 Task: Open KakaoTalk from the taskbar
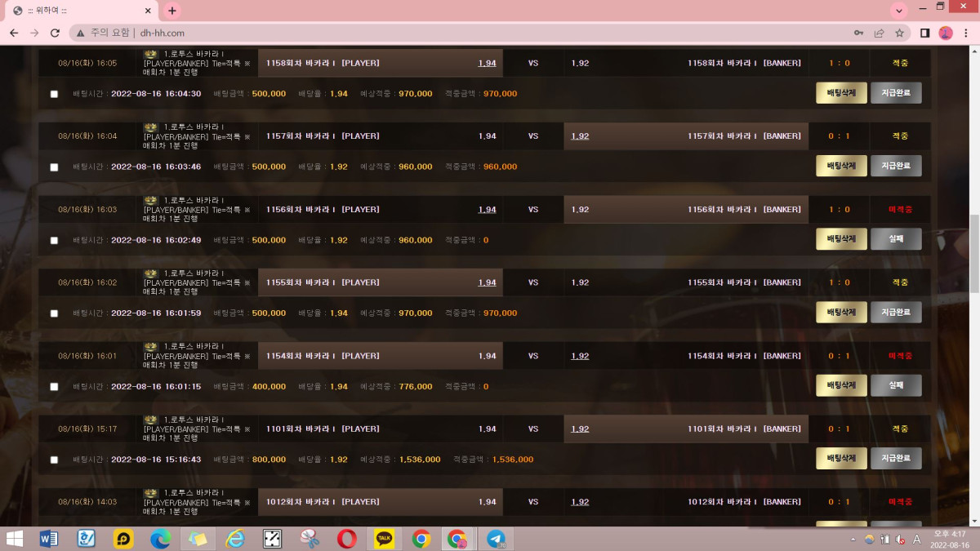click(x=384, y=539)
